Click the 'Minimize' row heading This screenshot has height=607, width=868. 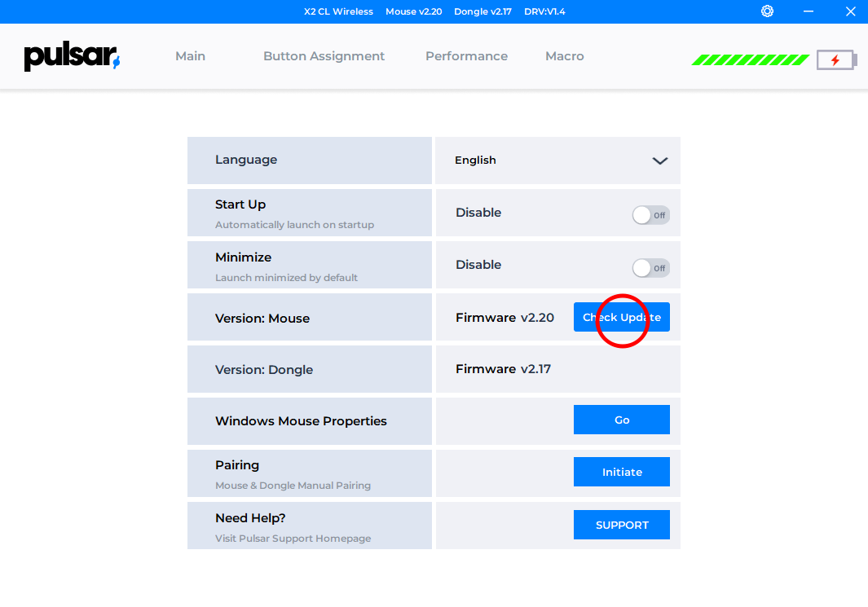[x=243, y=257]
